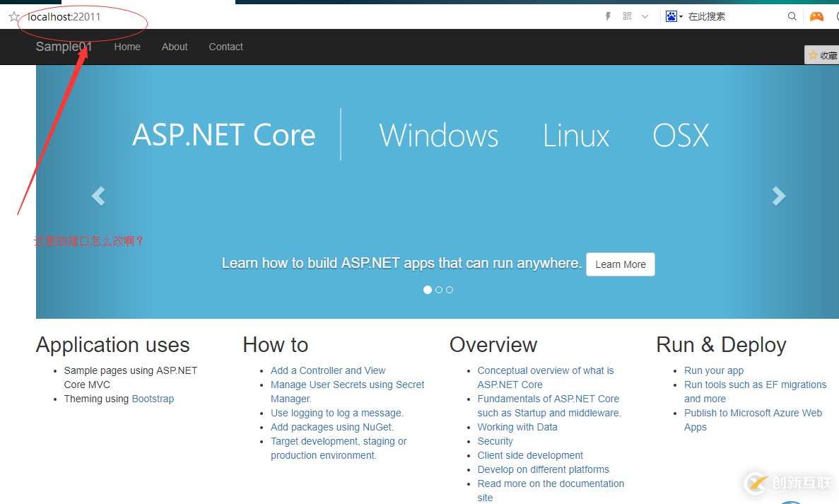Image resolution: width=839 pixels, height=504 pixels.
Task: Open the Baidu search engine selector
Action: click(674, 16)
